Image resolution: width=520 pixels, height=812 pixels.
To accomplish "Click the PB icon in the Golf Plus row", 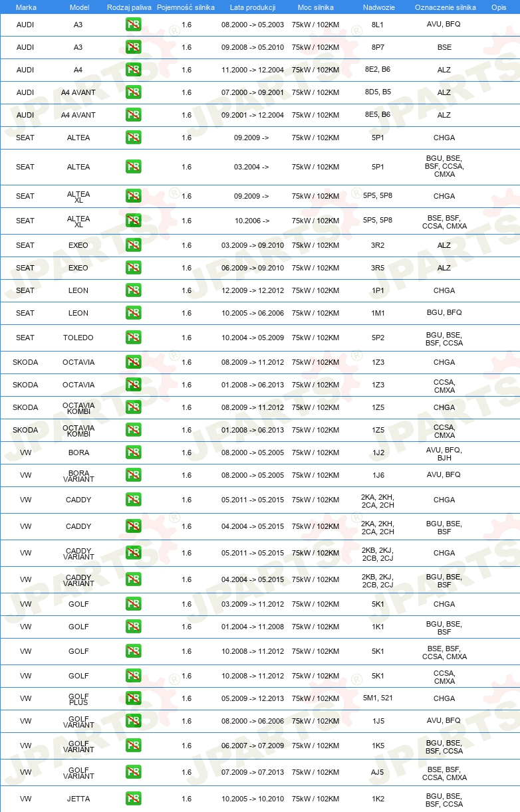I will (133, 698).
